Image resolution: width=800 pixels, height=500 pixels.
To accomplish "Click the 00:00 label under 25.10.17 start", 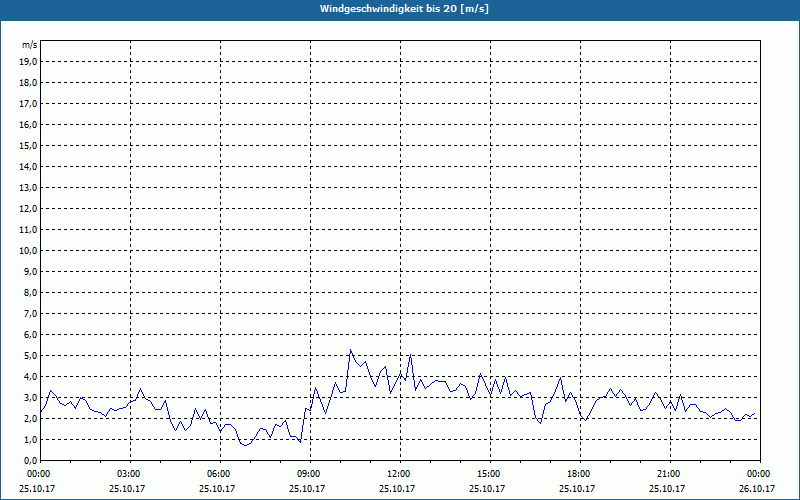I will click(x=37, y=474).
